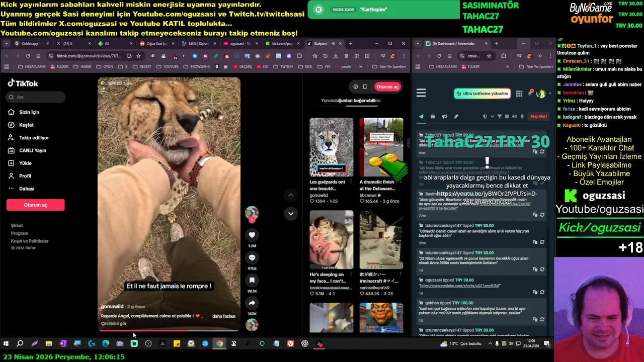
Task: Open Delaware Marathon video thumbnail
Action: click(381, 147)
